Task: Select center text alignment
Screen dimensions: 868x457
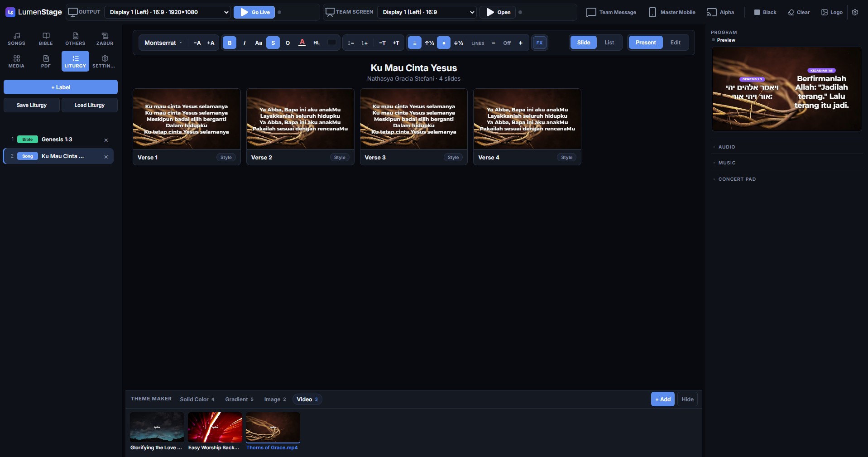Action: [415, 43]
